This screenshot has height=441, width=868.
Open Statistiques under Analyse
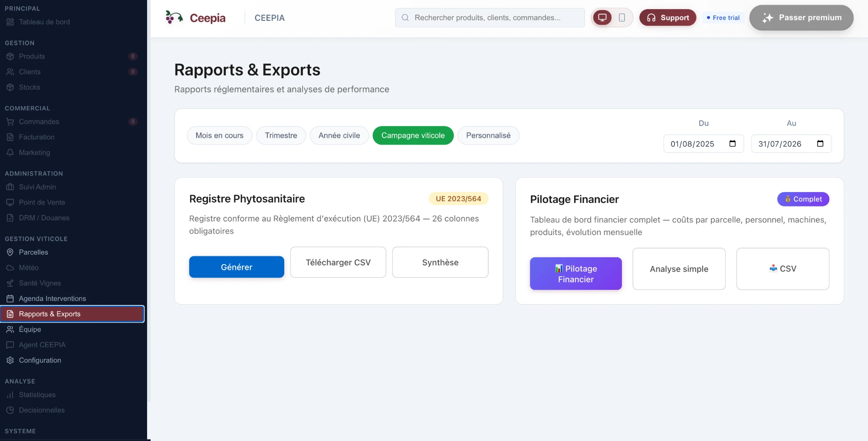[72, 395]
